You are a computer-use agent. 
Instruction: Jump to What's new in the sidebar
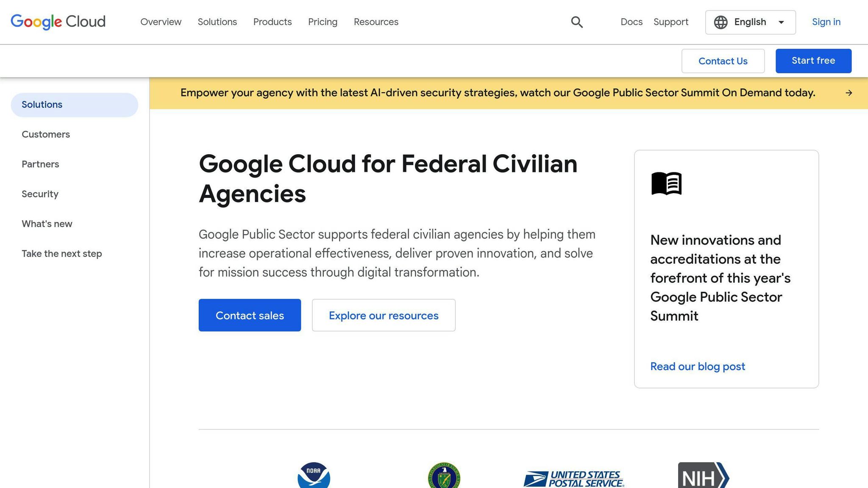[x=47, y=224]
